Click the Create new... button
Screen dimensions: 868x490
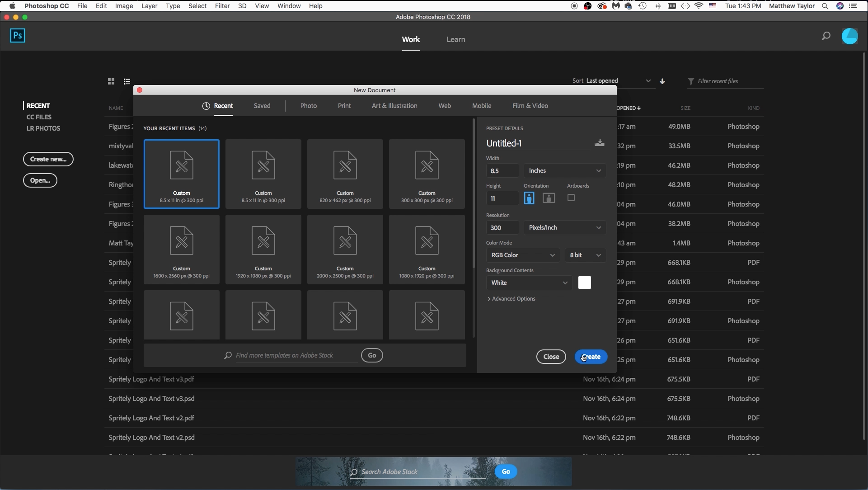(x=48, y=159)
